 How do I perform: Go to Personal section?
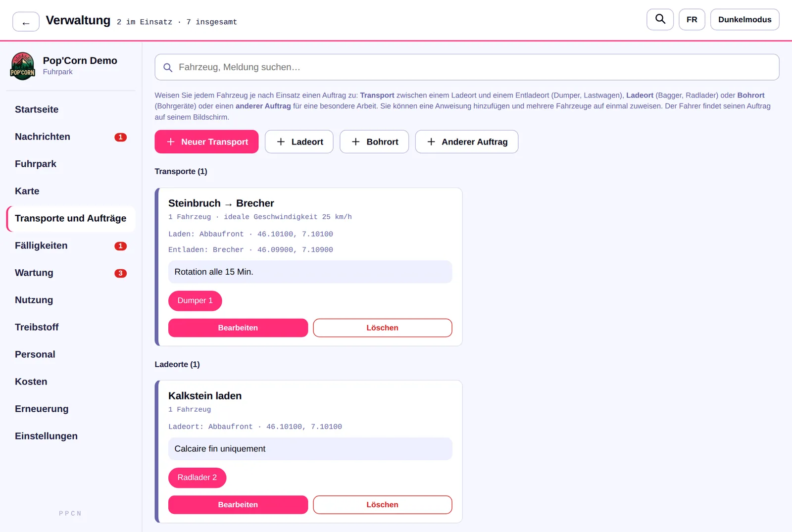[x=70, y=354]
